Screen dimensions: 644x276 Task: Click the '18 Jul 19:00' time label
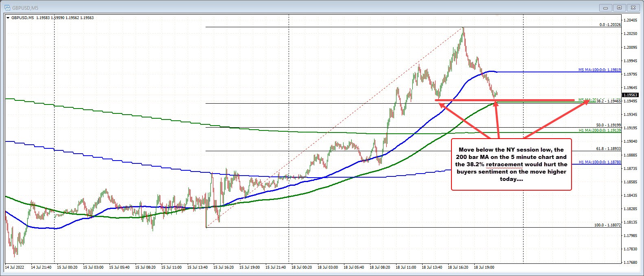point(484,268)
